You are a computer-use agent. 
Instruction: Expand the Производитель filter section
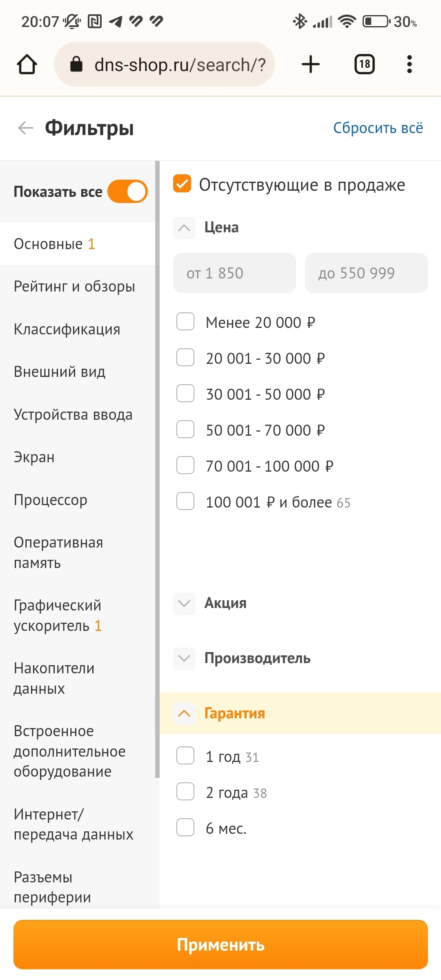click(184, 658)
